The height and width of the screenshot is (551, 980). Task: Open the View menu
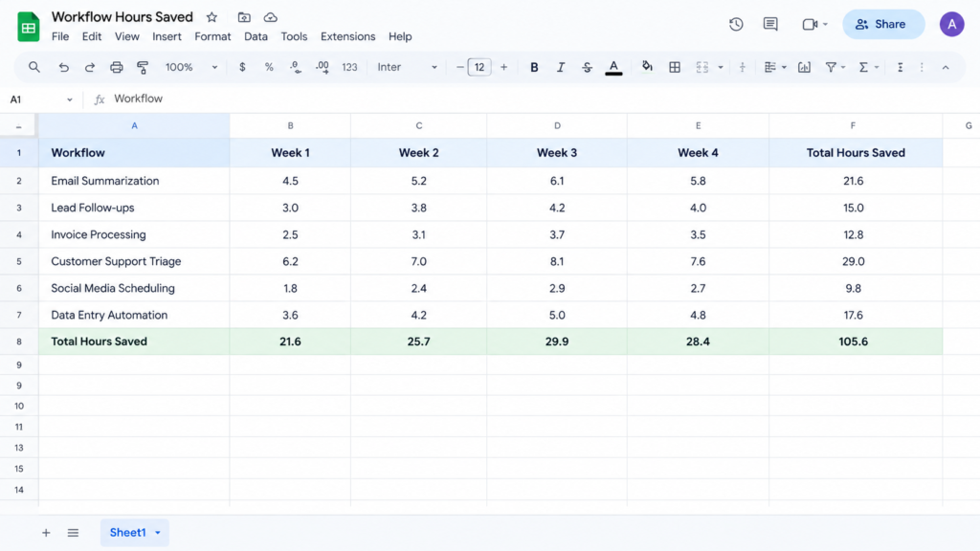[127, 36]
